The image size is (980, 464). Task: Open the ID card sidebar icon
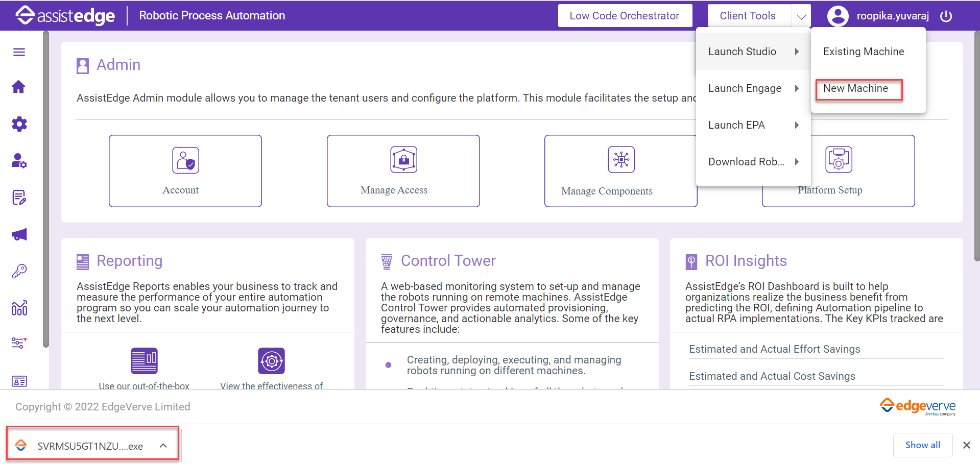(19, 381)
